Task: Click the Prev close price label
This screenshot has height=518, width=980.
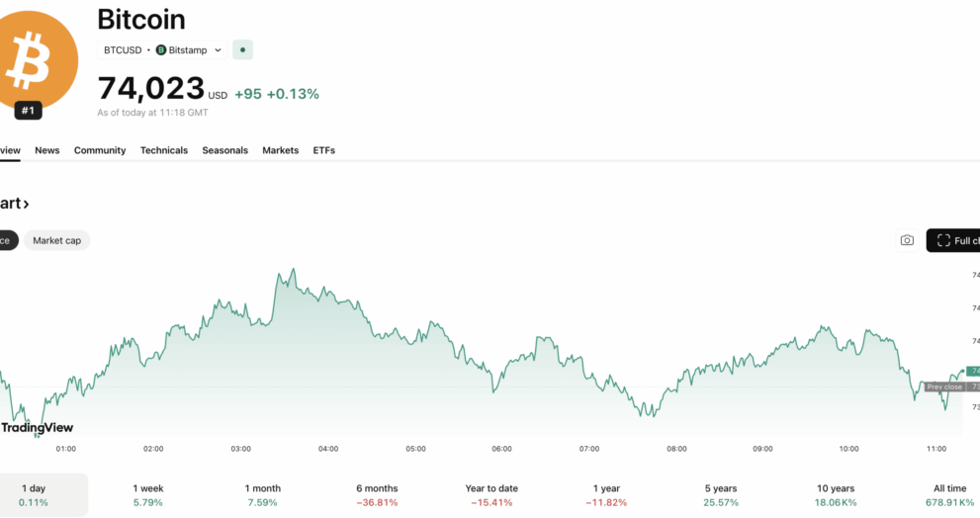Action: (x=944, y=387)
